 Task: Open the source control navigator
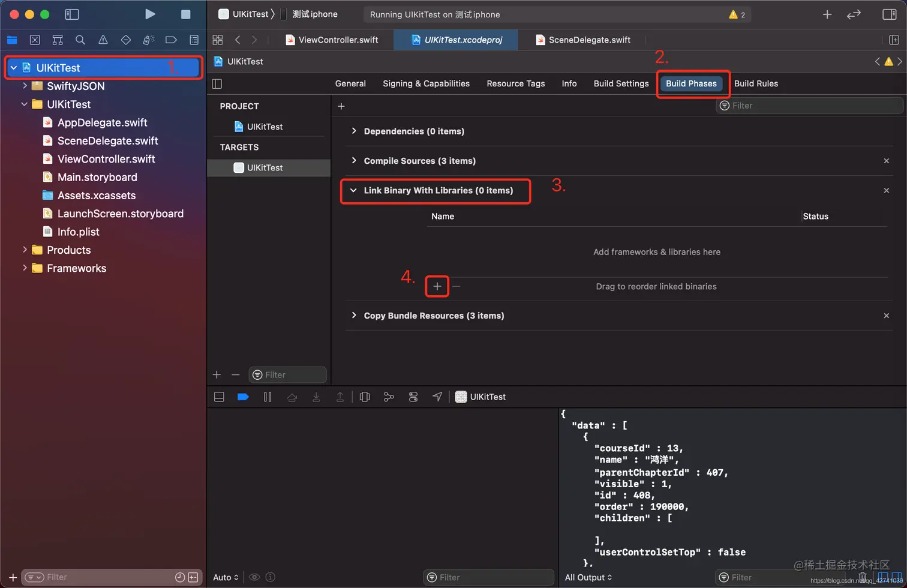(35, 40)
